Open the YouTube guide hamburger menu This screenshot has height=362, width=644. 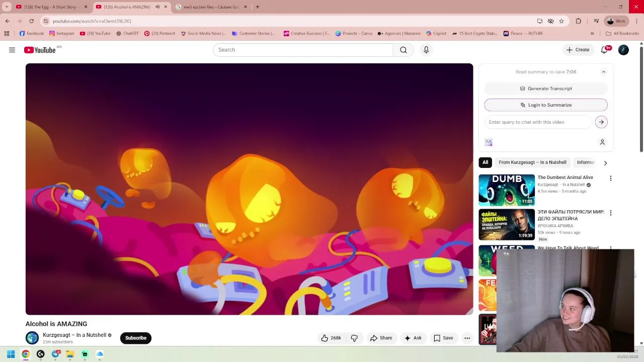(x=12, y=50)
